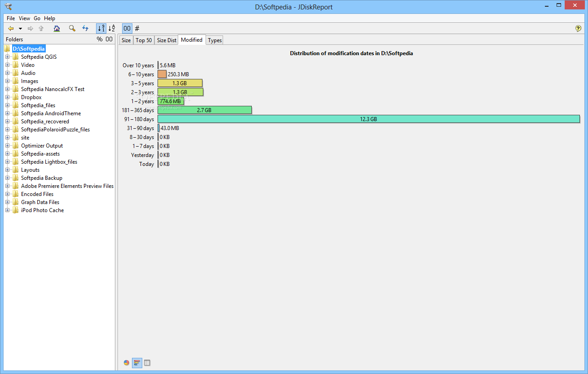Click the 2–3 years 1.3 GB bar
Viewport: 588px width, 374px height.
coord(180,92)
